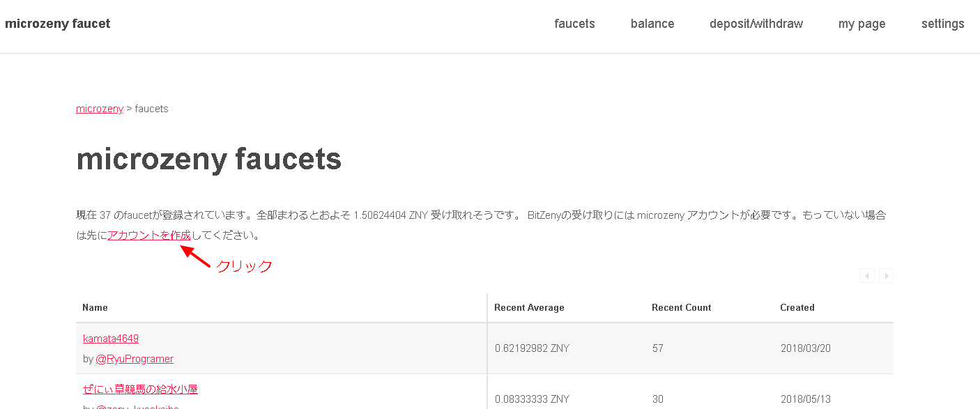
Task: Open deposit/withdraw in the top navigation
Action: (756, 24)
